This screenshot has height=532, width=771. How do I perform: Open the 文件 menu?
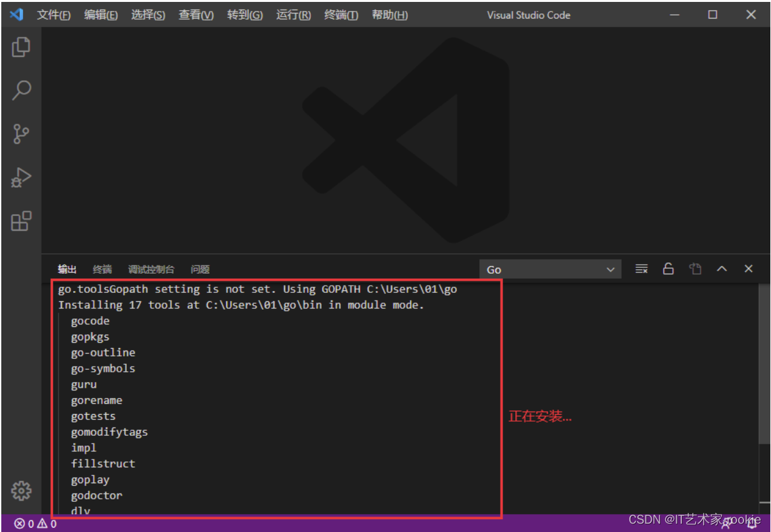[x=53, y=15]
